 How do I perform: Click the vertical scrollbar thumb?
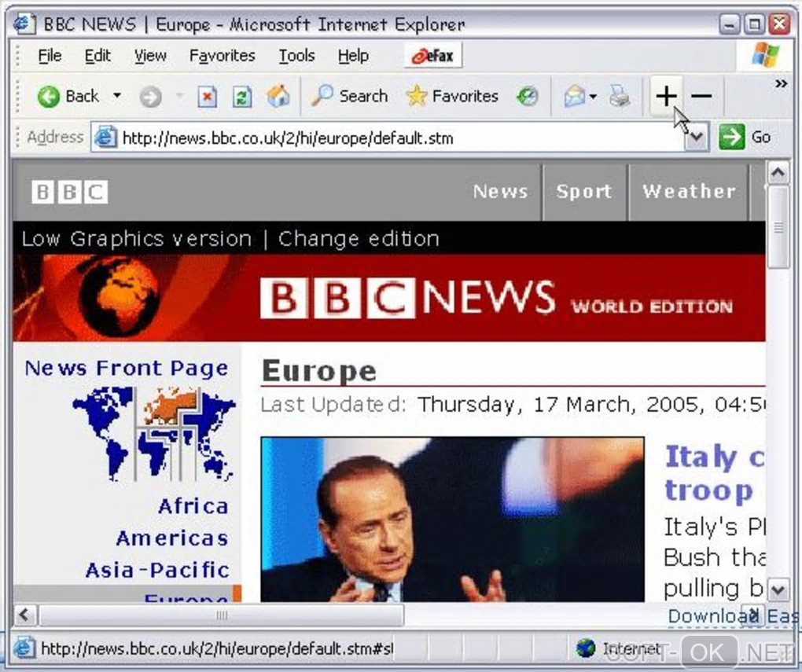(778, 226)
